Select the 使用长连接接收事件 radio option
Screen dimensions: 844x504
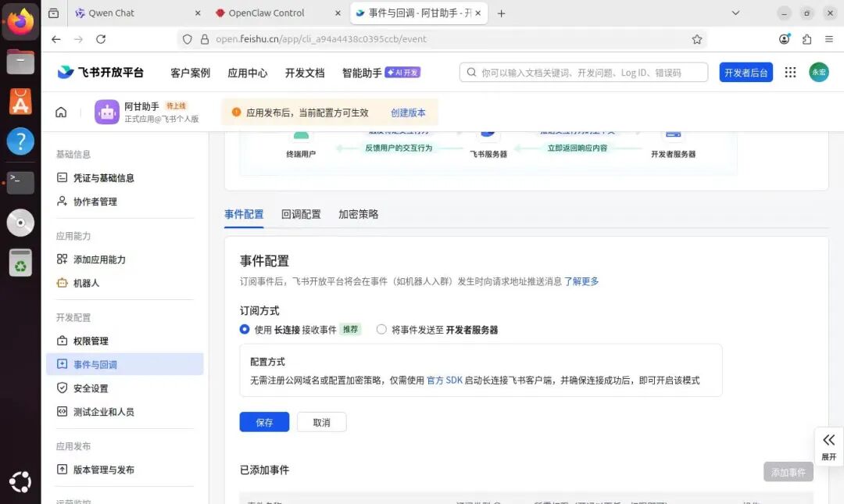[245, 330]
